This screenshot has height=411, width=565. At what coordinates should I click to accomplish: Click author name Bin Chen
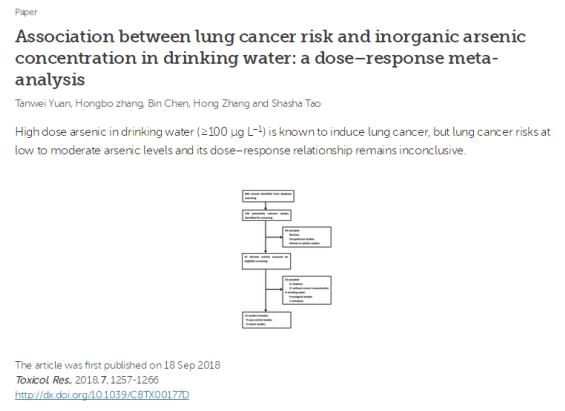tap(168, 103)
